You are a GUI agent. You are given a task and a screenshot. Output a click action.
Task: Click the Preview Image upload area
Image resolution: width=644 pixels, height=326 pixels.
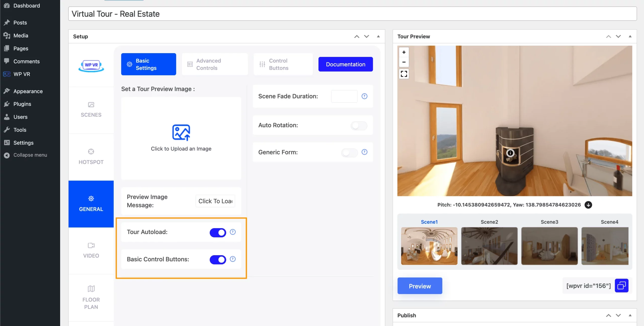[181, 138]
